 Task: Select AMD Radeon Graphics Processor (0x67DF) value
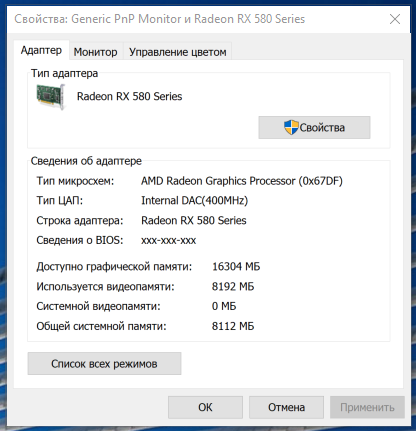[x=242, y=181]
